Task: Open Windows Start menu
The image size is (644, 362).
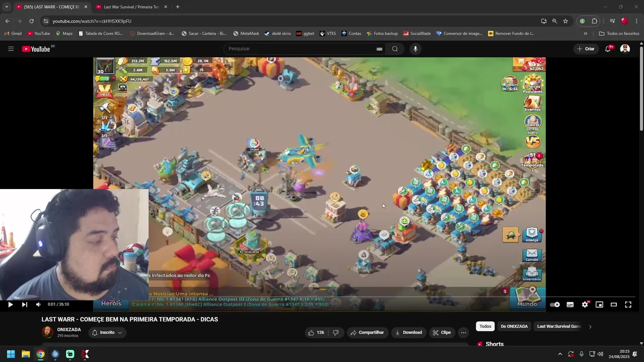Action: 11,354
